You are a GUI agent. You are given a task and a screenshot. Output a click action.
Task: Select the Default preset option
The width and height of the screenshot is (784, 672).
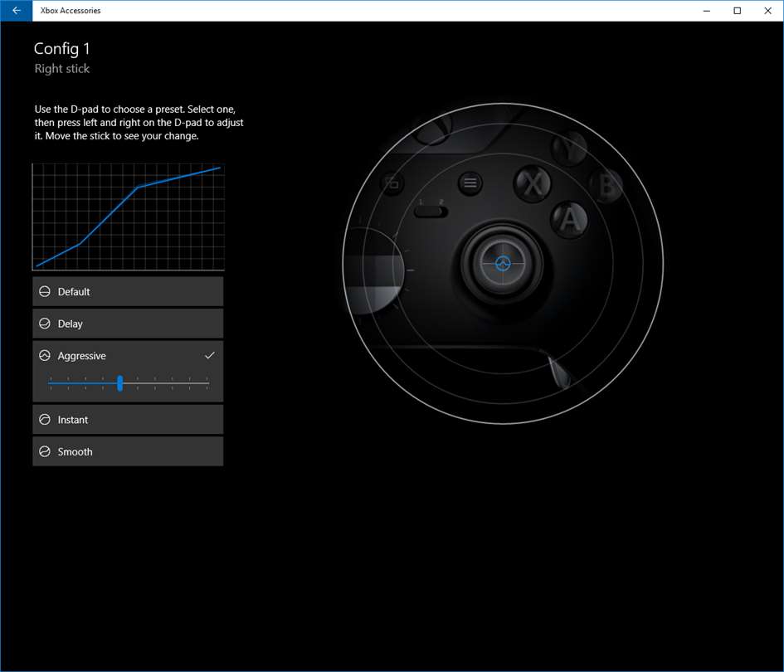tap(128, 291)
